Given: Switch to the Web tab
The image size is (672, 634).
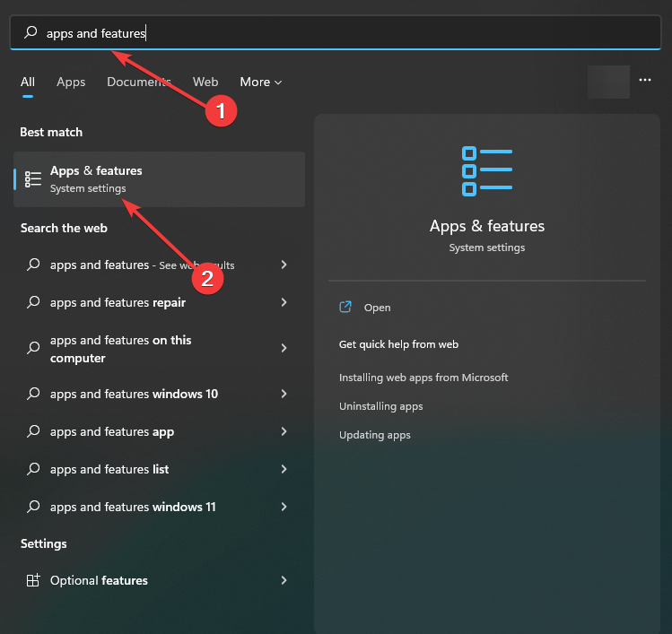Looking at the screenshot, I should 205,82.
